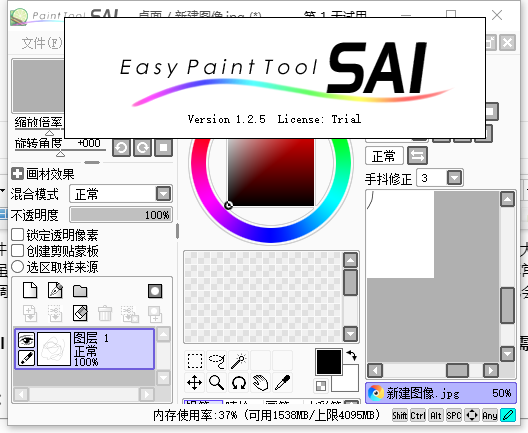The image size is (528, 433).
Task: Toggle the Any key indicator
Action: [490, 415]
